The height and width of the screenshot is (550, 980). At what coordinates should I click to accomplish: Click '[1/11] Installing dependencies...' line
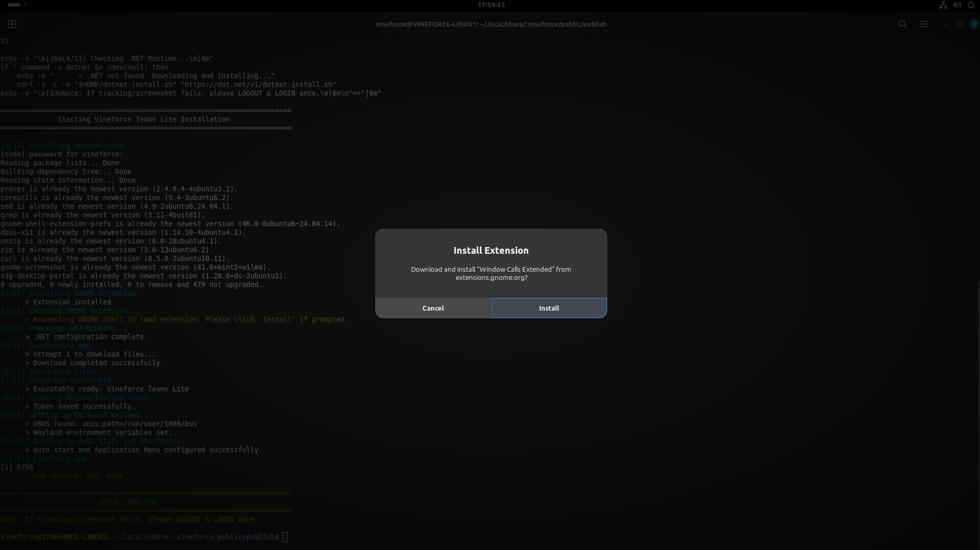pos(68,145)
